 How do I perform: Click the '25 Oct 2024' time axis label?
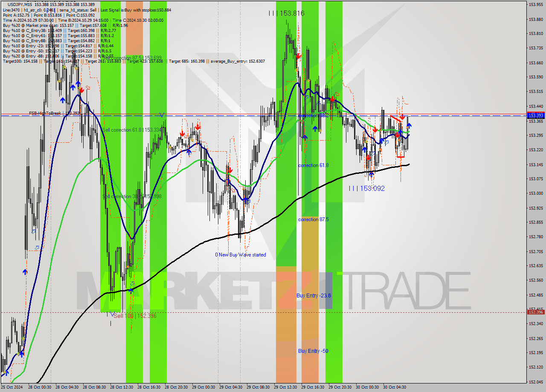[x=12, y=387]
